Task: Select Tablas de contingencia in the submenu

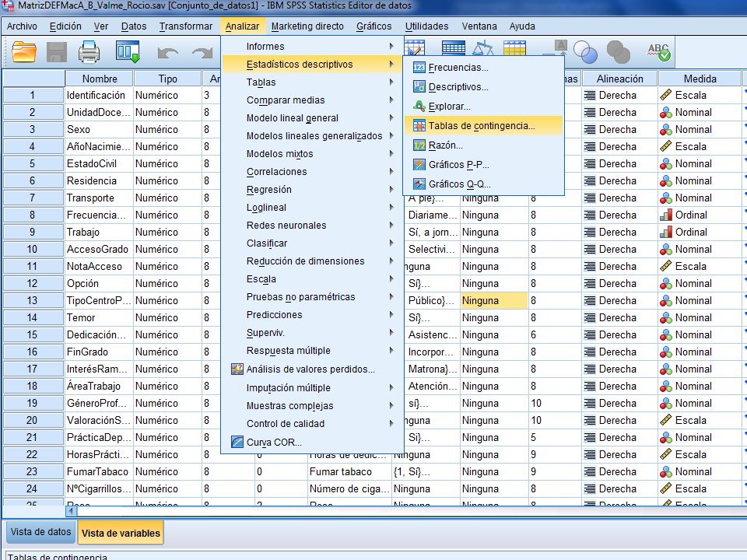Action: coord(483,126)
